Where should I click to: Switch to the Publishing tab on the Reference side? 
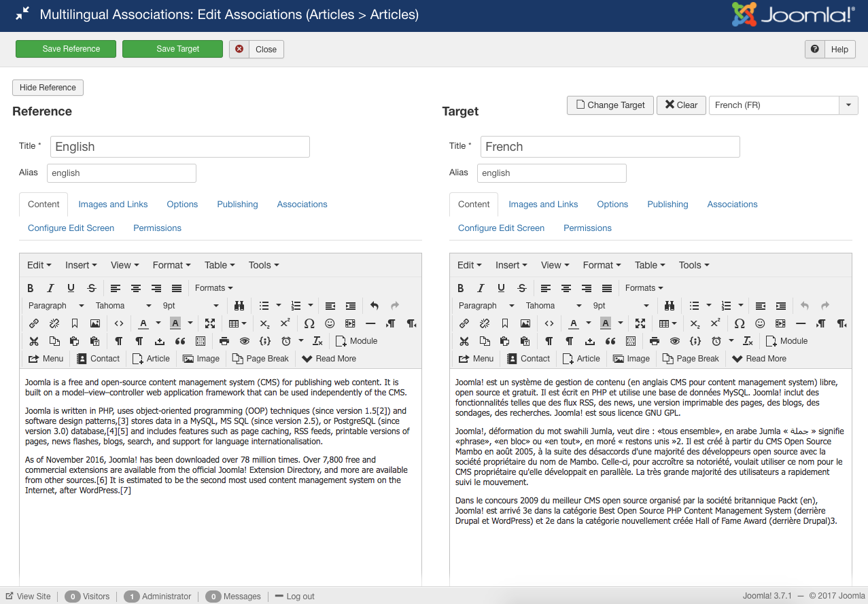(x=237, y=204)
